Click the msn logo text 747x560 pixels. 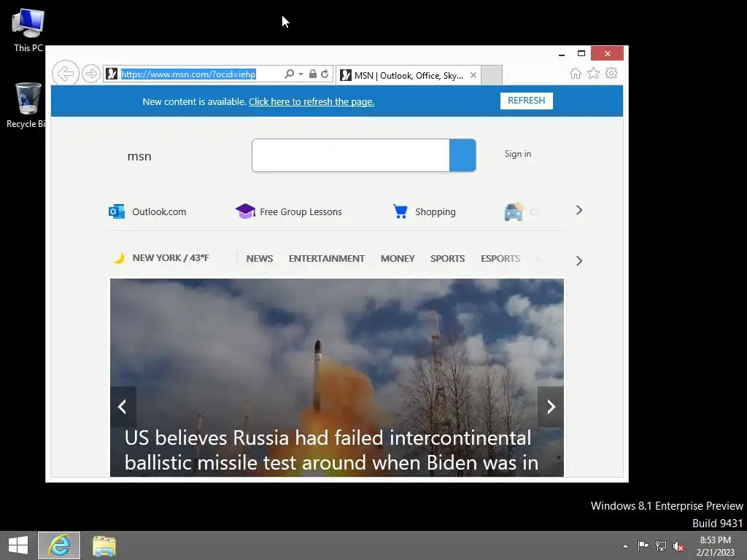(x=139, y=156)
